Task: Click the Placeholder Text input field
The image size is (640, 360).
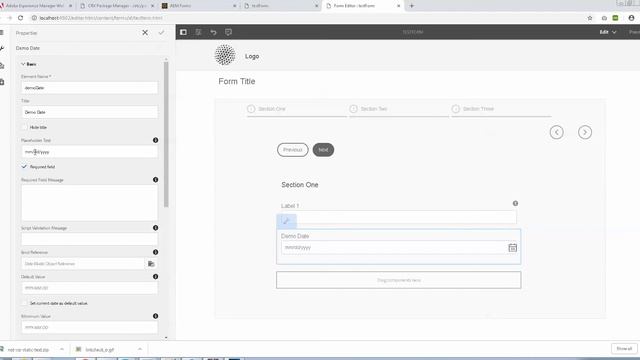Action: tap(89, 152)
